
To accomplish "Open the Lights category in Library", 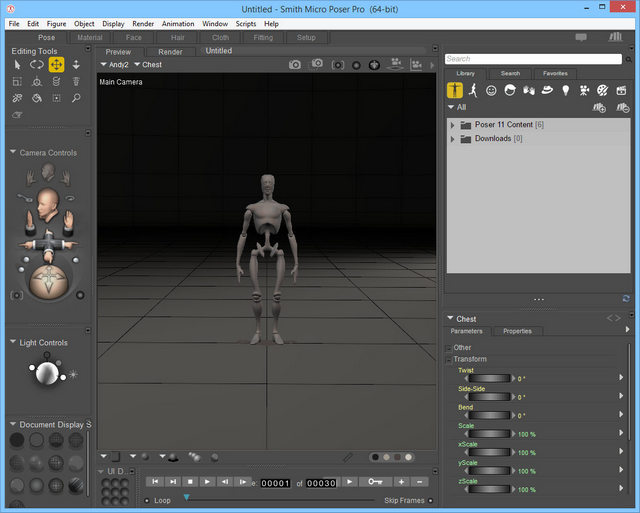I will (565, 90).
